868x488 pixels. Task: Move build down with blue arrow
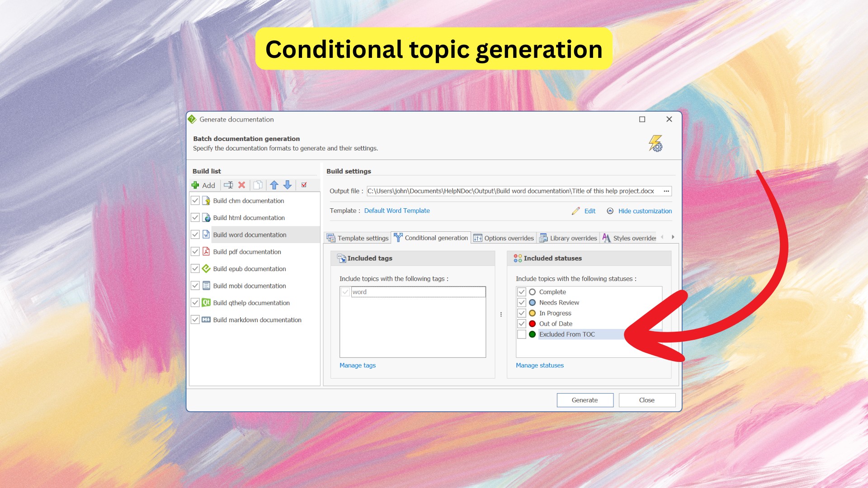click(288, 185)
